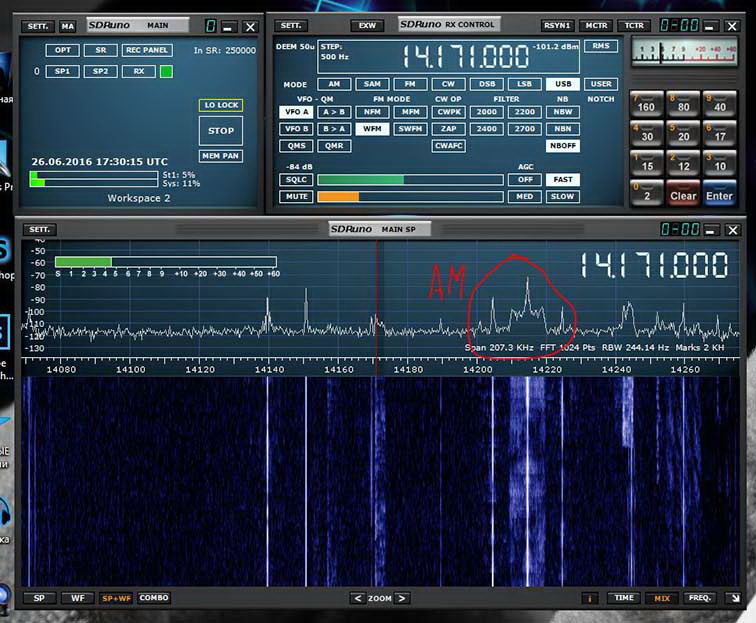The width and height of the screenshot is (756, 623).
Task: Select the 15 meter band key
Action: [647, 163]
